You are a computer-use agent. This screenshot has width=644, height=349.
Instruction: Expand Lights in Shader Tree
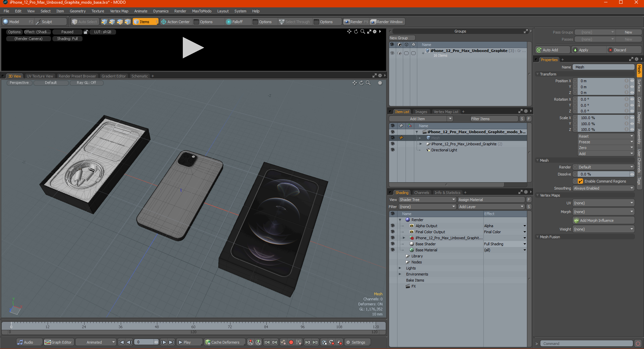pos(400,268)
